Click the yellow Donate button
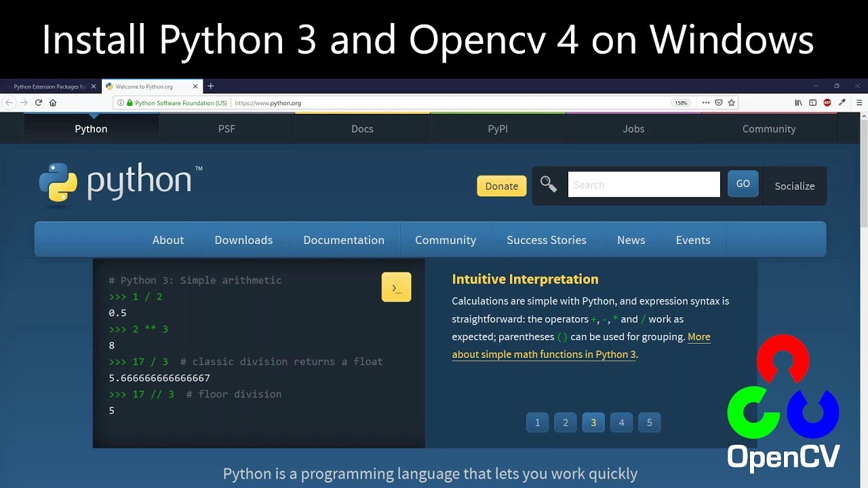 click(x=502, y=186)
